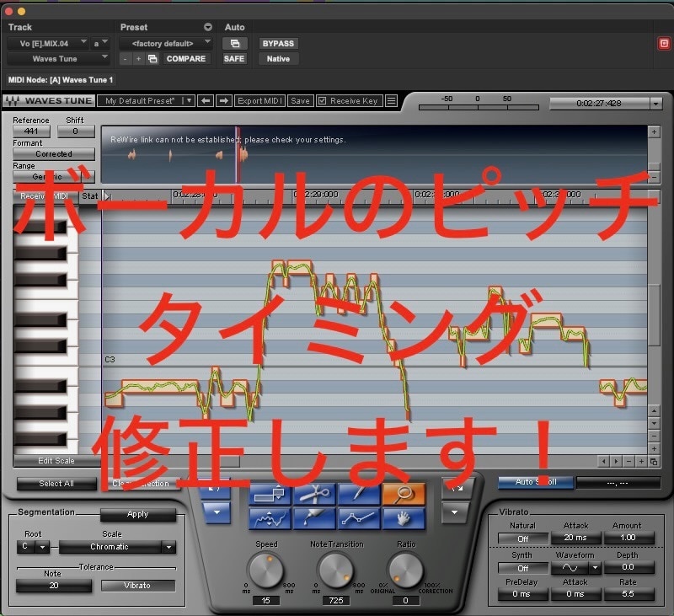Open the redo history dropdown arrow
This screenshot has height=616, width=674.
point(455,512)
